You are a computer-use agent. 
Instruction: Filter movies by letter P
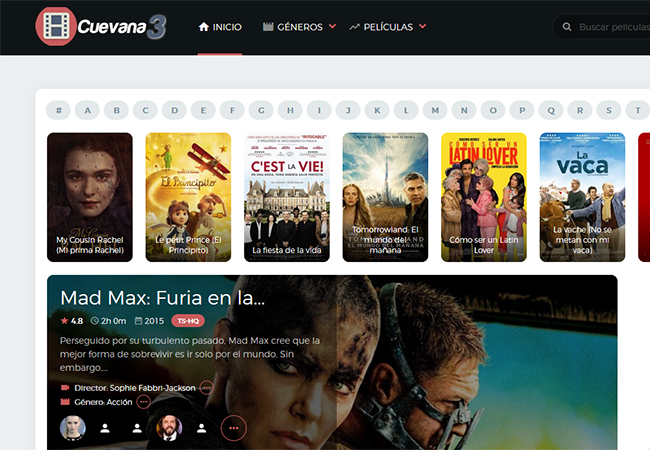coord(522,110)
